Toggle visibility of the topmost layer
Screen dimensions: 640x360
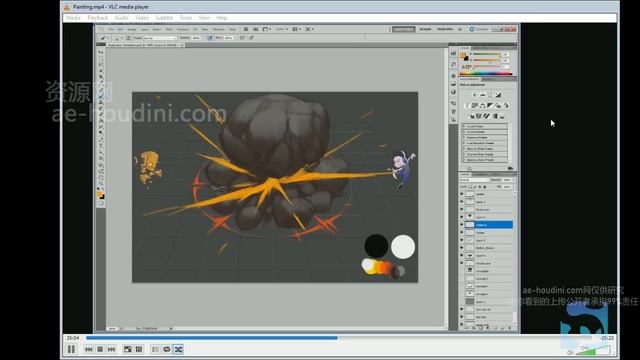point(462,193)
